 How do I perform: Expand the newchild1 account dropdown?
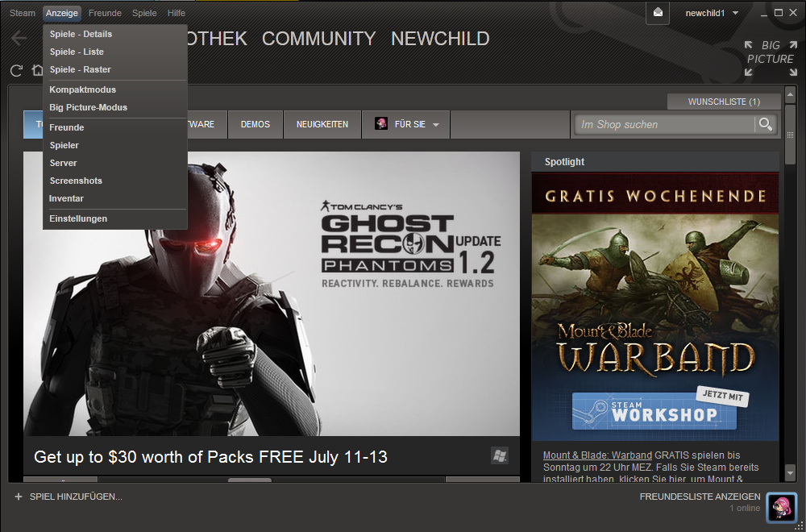click(735, 14)
